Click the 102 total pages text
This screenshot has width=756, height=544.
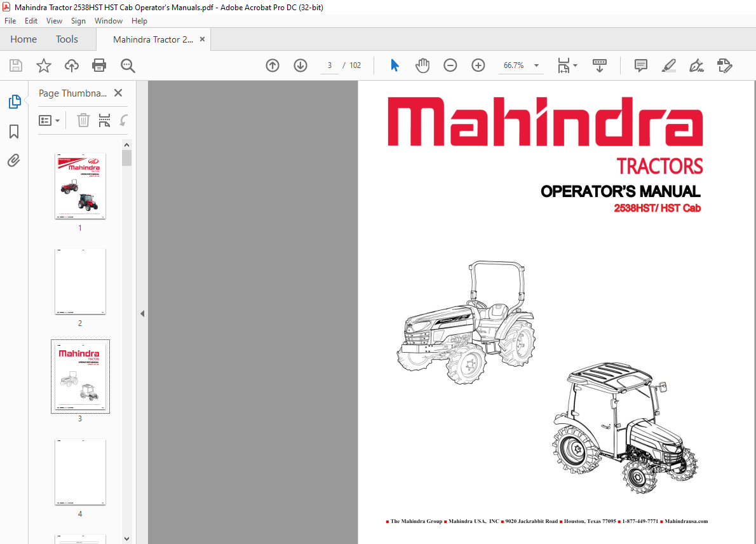pyautogui.click(x=355, y=65)
